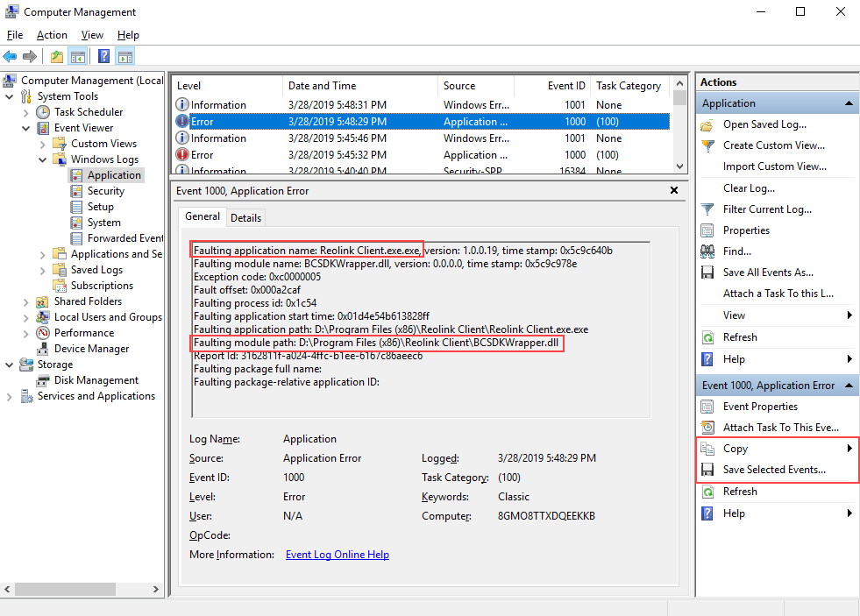
Task: Open the Help menu in menu bar
Action: click(x=128, y=35)
